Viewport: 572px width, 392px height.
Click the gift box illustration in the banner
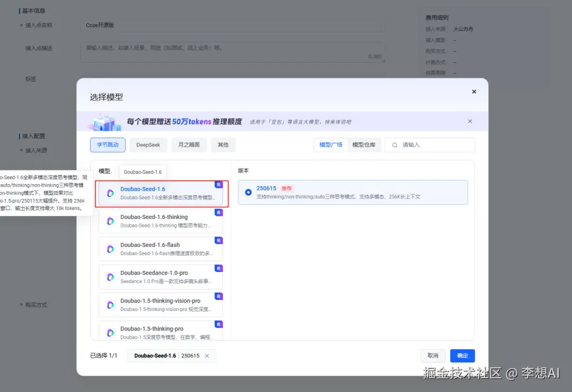105,122
